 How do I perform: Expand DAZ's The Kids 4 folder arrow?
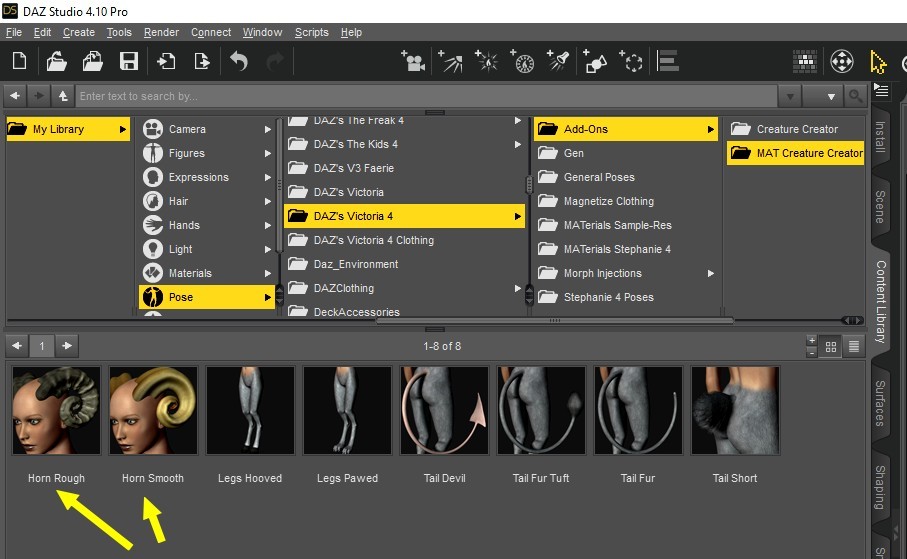[x=518, y=144]
